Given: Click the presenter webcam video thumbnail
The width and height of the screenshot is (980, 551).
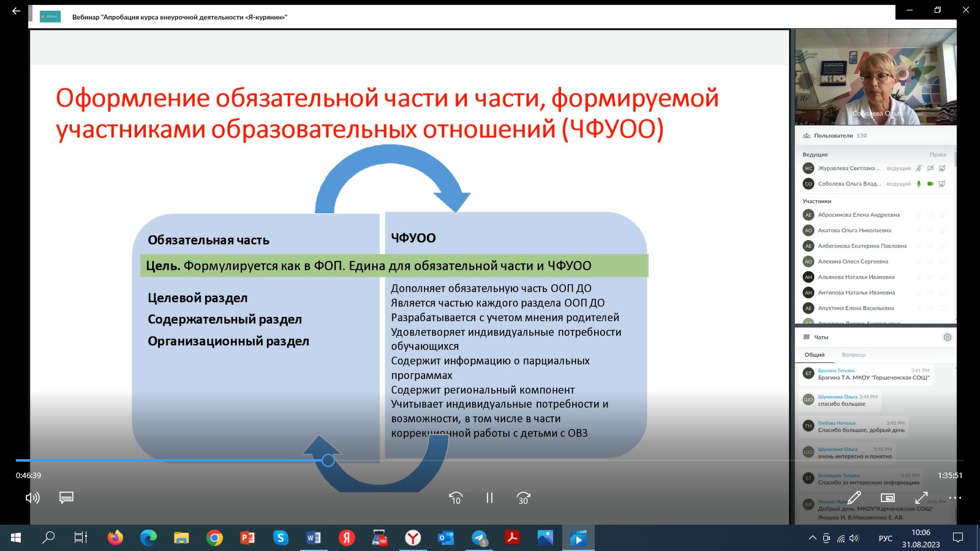Looking at the screenshot, I should pyautogui.click(x=875, y=77).
